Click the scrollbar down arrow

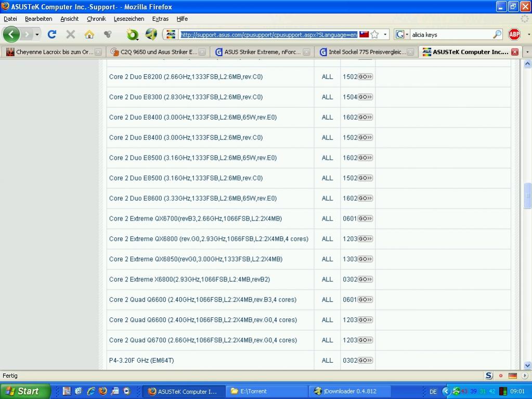[527, 365]
